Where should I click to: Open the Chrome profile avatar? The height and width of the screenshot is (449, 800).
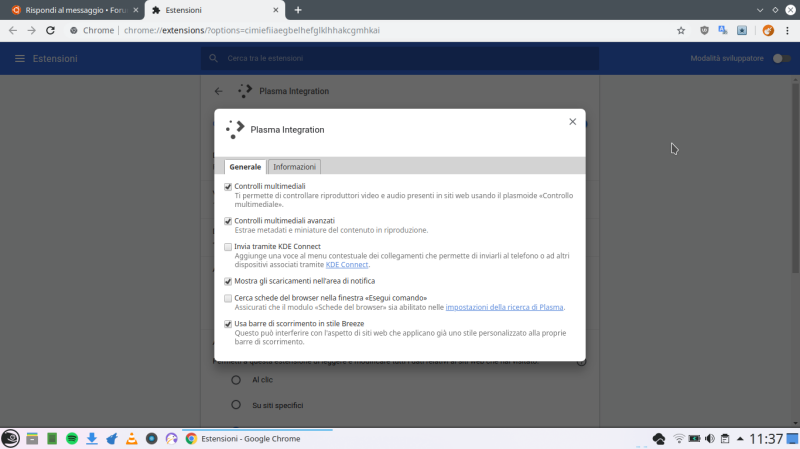(768, 30)
